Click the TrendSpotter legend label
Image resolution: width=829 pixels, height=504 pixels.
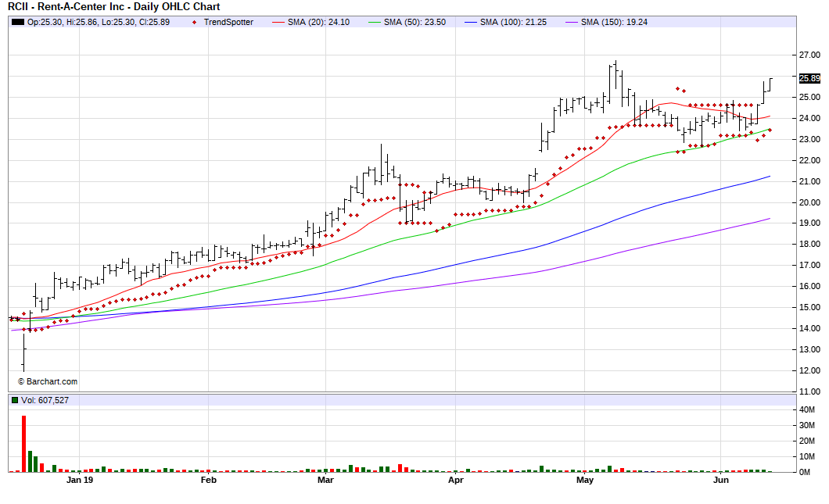[228, 22]
